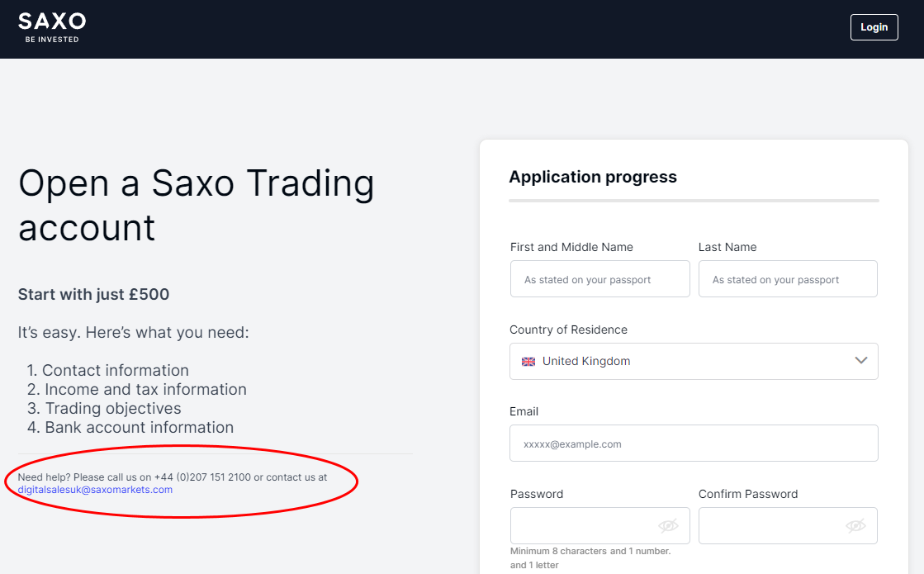Click the 'Start with just £500' text
Image resolution: width=924 pixels, height=574 pixels.
point(93,294)
